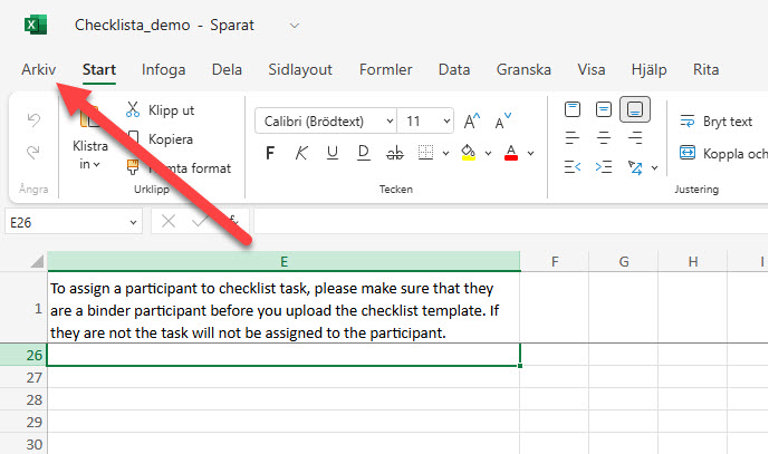Viewport: 768px width, 454px height.
Task: Toggle Bryt text wrap option
Action: [x=716, y=121]
